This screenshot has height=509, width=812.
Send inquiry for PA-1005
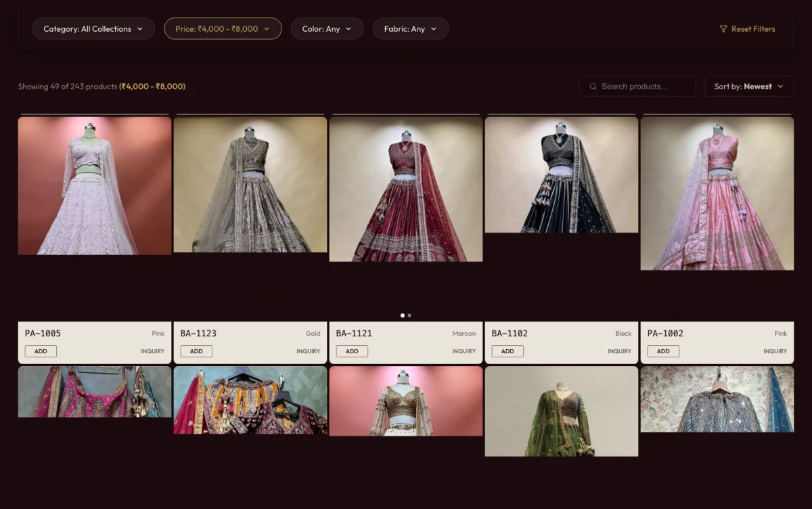[152, 351]
